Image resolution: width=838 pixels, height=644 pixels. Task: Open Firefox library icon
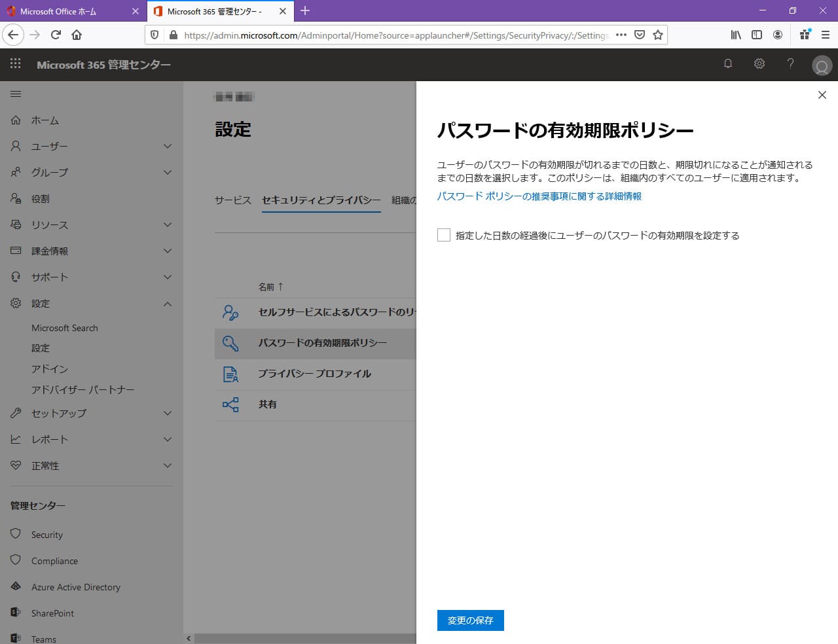click(x=736, y=35)
